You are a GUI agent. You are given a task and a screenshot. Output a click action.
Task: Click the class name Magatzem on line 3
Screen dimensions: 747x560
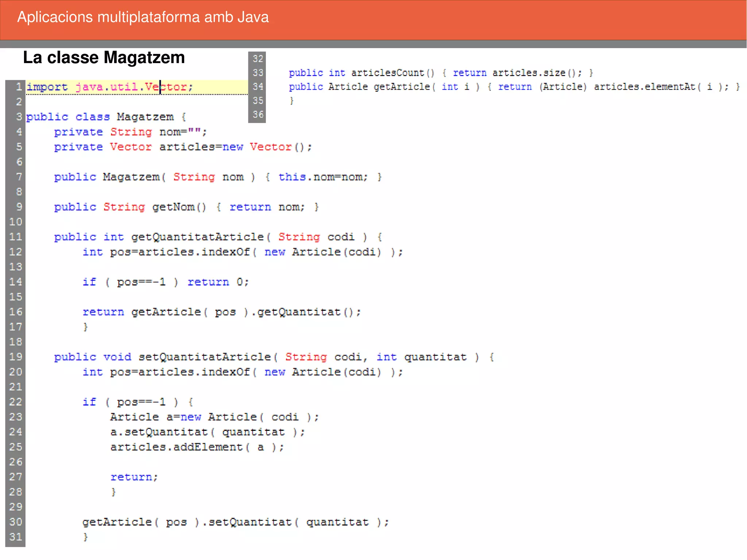[x=145, y=117]
